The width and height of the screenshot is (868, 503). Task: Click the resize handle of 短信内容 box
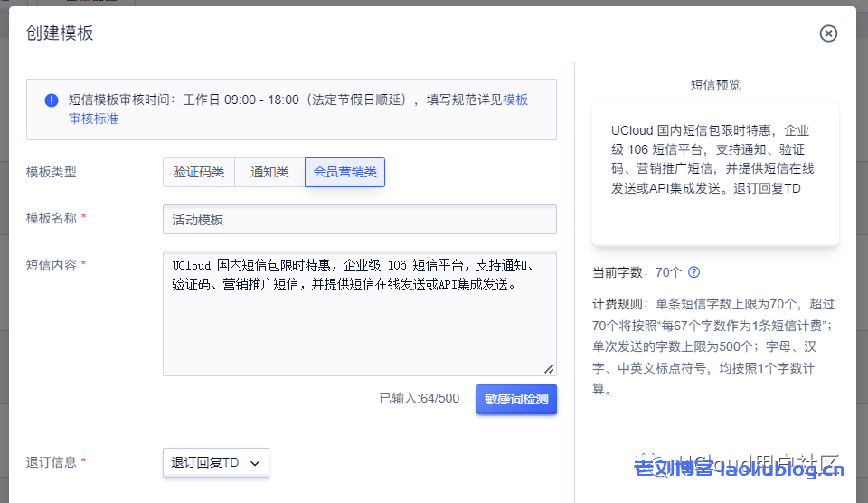pos(549,368)
